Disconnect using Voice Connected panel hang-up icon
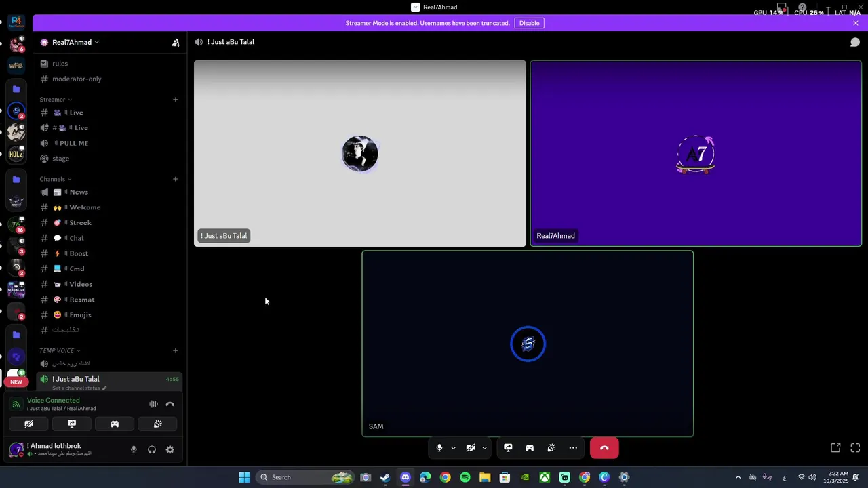This screenshot has height=488, width=868. 170,404
